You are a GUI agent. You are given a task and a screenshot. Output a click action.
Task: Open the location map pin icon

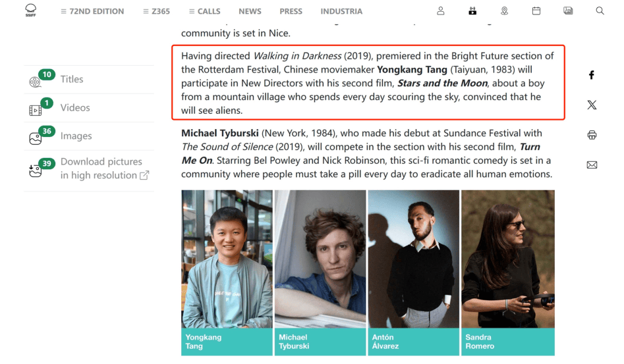click(x=504, y=11)
